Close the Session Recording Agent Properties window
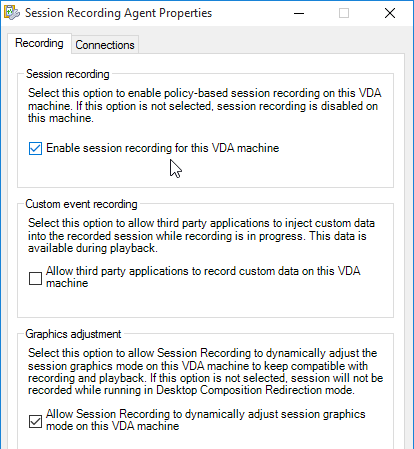 [390, 13]
